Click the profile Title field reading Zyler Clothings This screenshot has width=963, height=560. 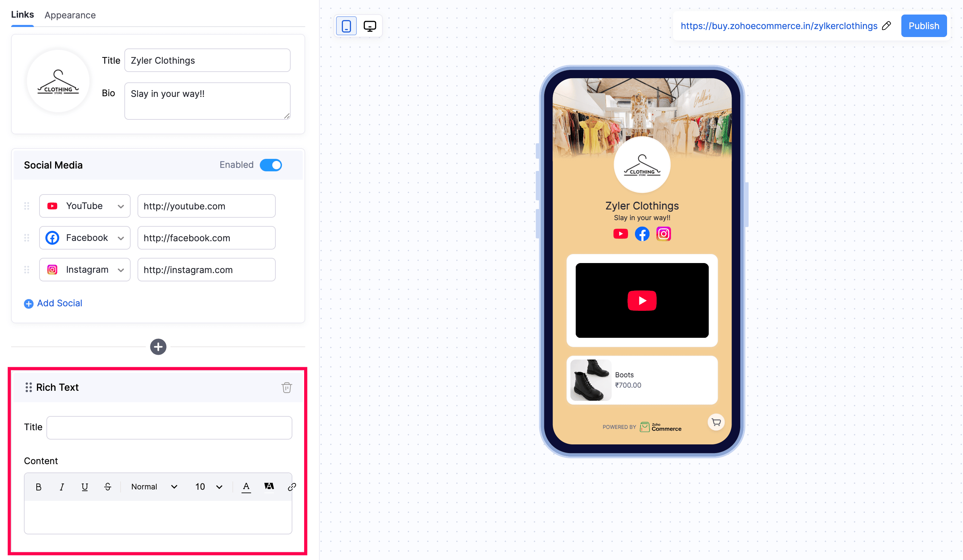[207, 60]
